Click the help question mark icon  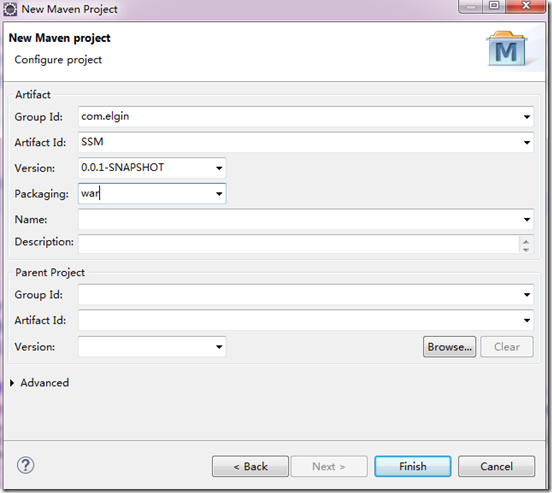(x=25, y=465)
